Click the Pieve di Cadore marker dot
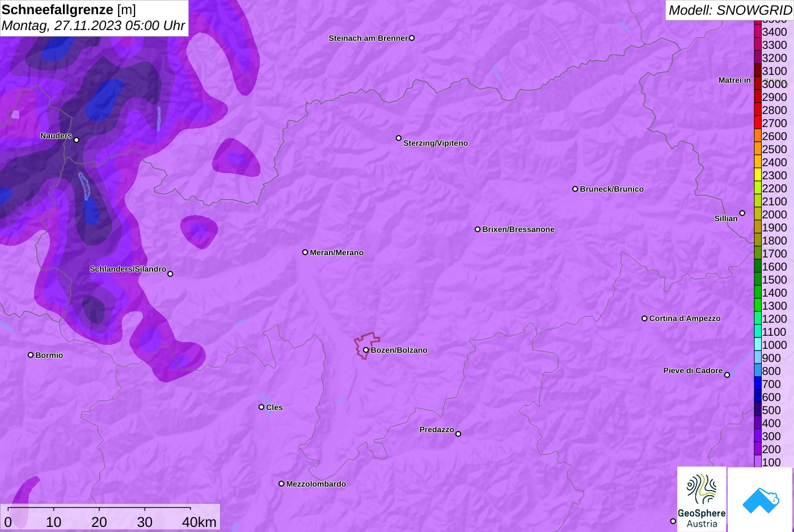794x532 pixels. pyautogui.click(x=727, y=374)
